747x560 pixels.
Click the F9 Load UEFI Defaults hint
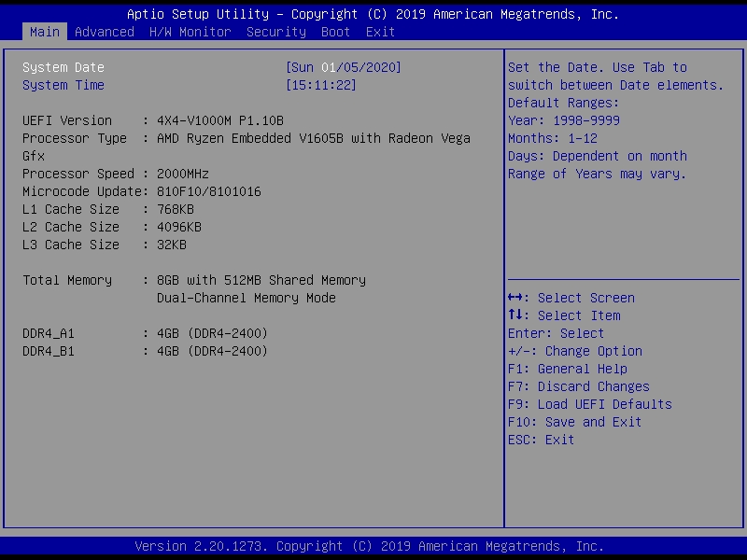point(590,404)
